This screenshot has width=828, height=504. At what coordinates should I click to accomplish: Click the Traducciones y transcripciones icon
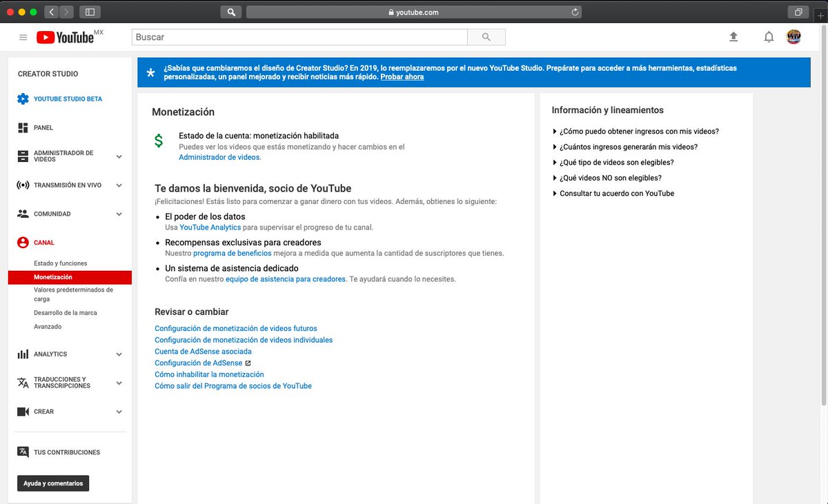coord(23,383)
